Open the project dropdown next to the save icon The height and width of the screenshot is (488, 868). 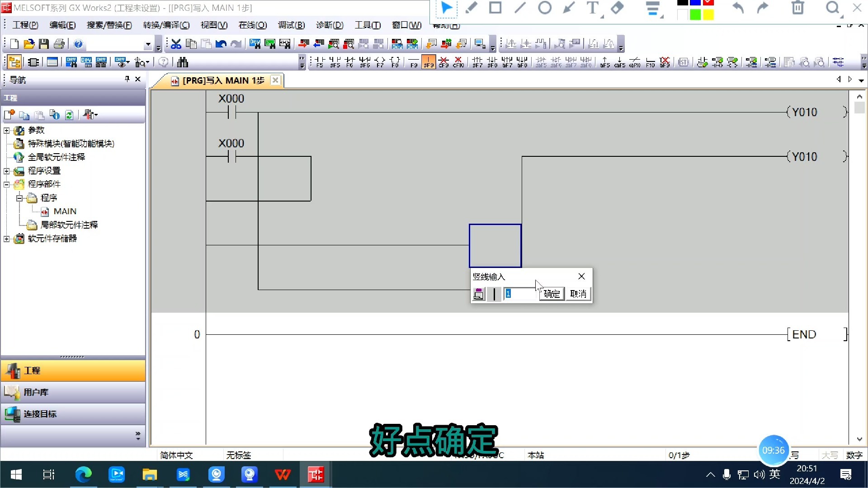pos(147,43)
